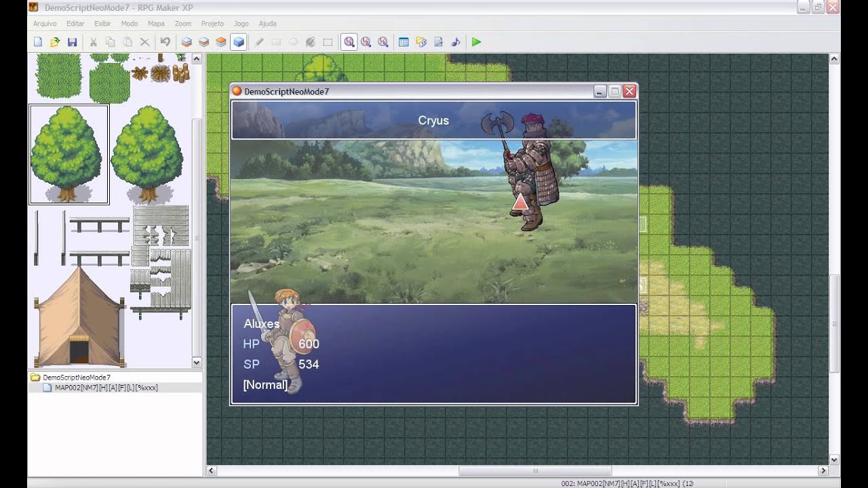The image size is (868, 488).
Task: Open the Script Editor icon
Action: pyautogui.click(x=438, y=42)
